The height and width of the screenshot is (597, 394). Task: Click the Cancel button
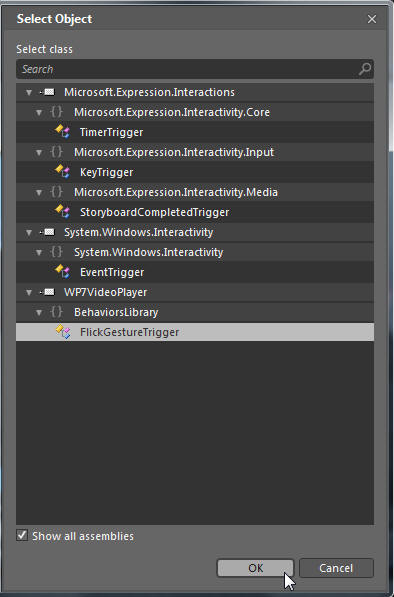336,568
